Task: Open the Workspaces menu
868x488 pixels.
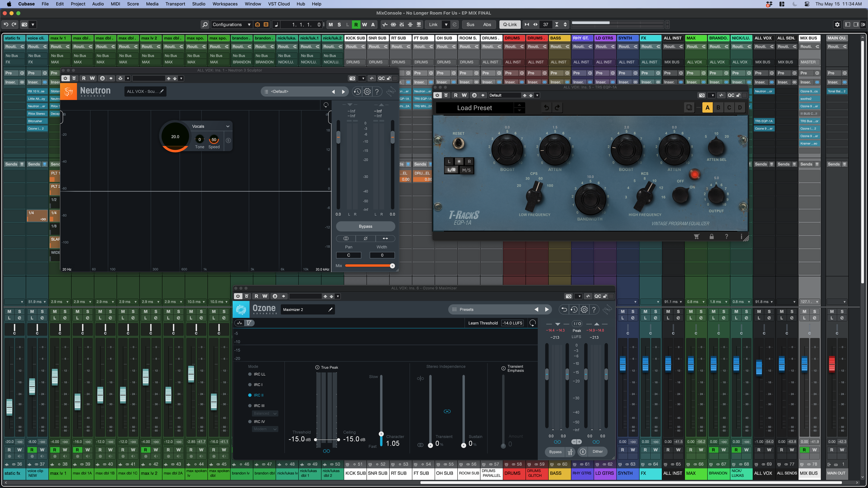Action: (x=225, y=4)
